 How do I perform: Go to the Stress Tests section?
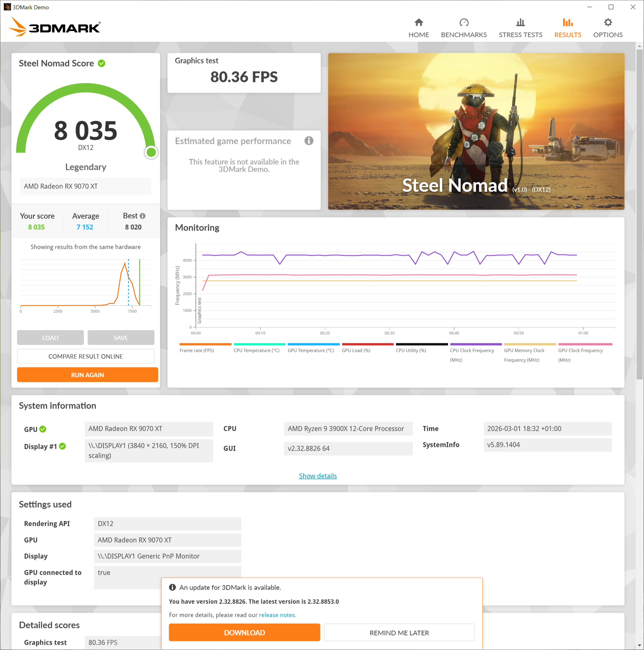[520, 27]
